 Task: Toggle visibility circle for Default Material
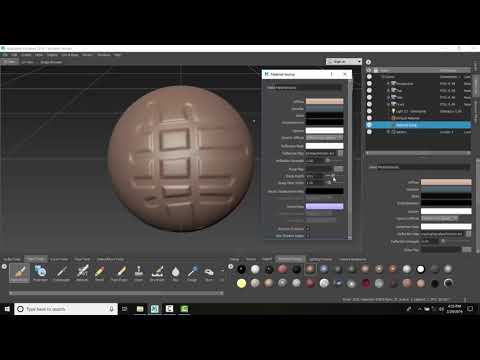[369, 118]
